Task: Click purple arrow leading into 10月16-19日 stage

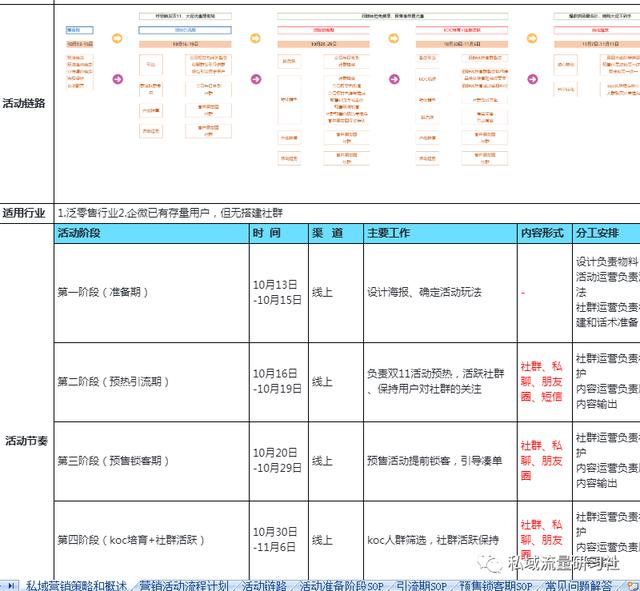Action: [x=118, y=79]
